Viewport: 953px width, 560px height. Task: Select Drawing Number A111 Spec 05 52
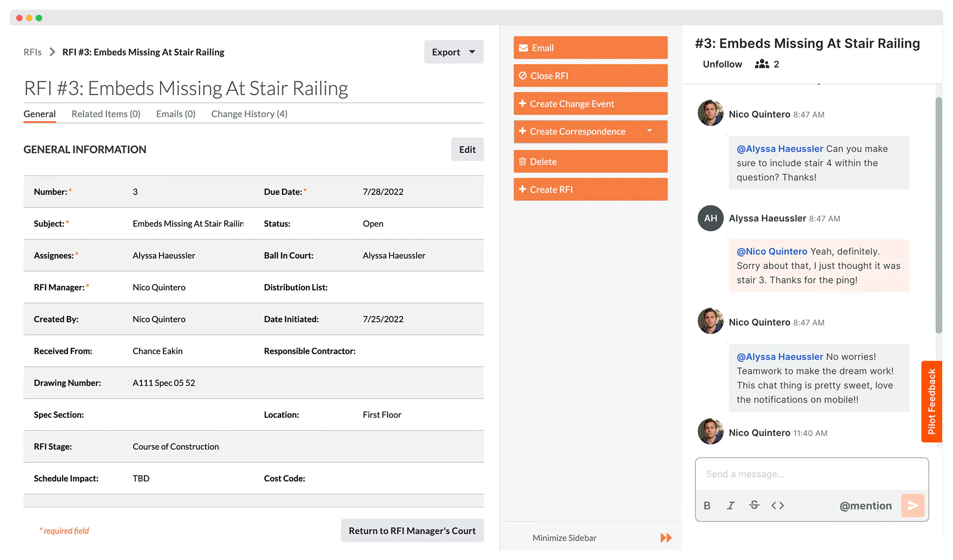[164, 383]
